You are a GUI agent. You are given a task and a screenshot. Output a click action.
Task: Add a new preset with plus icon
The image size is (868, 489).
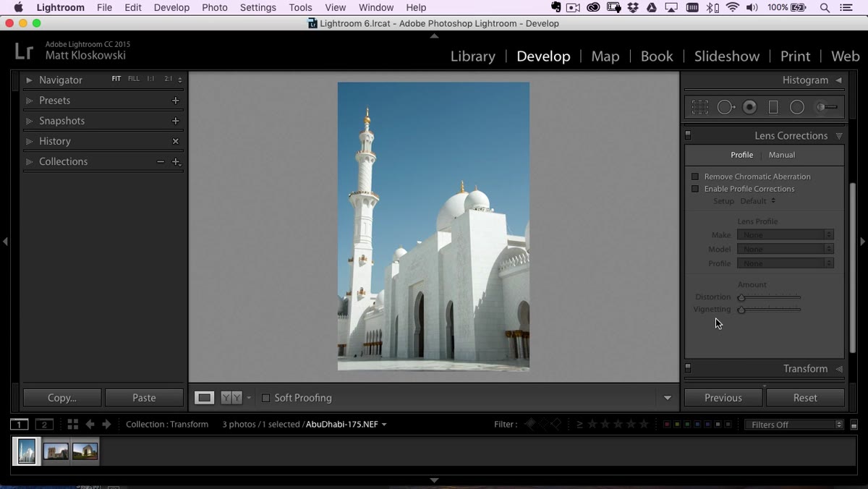[175, 101]
